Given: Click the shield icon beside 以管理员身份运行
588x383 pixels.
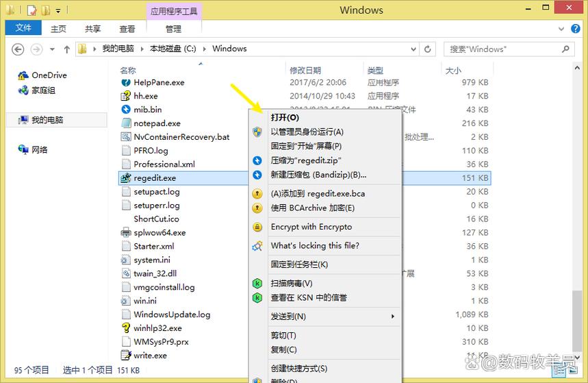Looking at the screenshot, I should pyautogui.click(x=257, y=132).
